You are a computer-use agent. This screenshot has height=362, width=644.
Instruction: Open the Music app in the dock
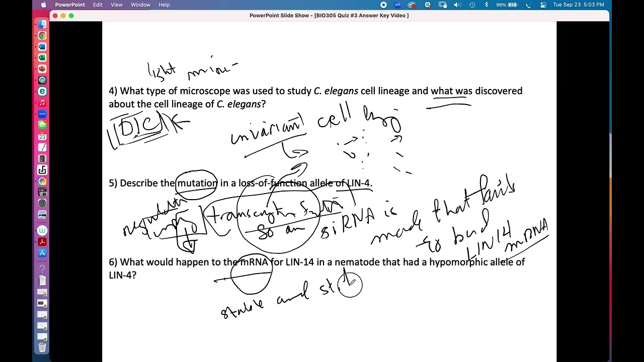[x=42, y=103]
